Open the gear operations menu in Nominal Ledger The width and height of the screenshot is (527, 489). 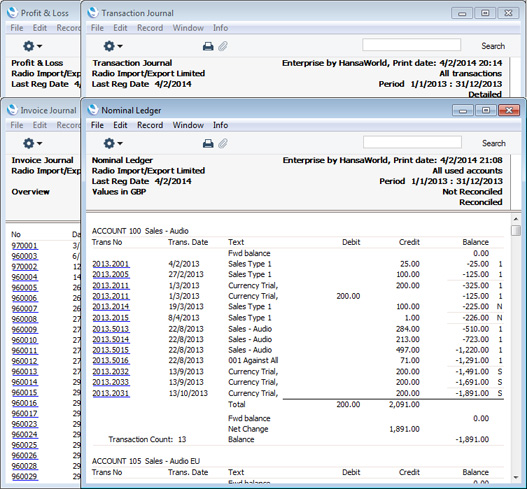coord(113,144)
